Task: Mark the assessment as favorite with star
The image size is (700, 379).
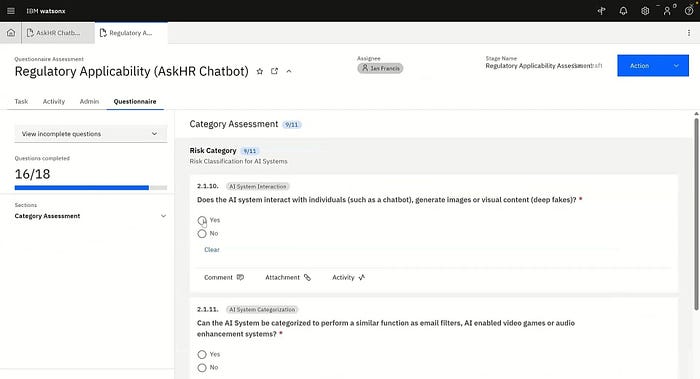Action: click(x=260, y=71)
